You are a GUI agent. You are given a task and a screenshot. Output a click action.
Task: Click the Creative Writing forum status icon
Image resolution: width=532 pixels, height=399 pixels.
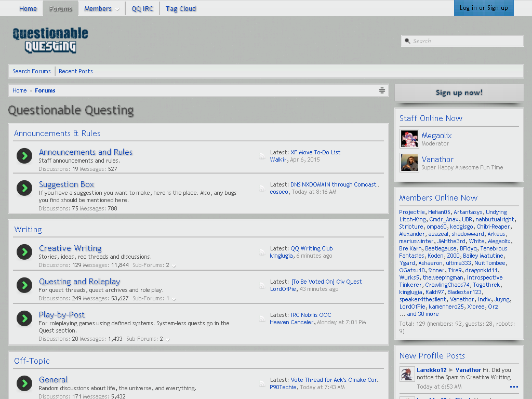[x=24, y=252]
